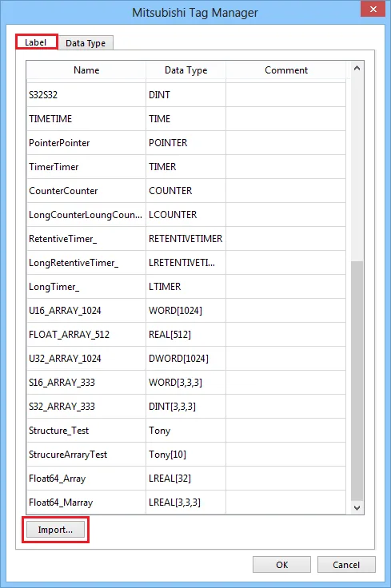Click the DWORD[1024] data type cell
The height and width of the screenshot is (588, 391).
tap(186, 359)
